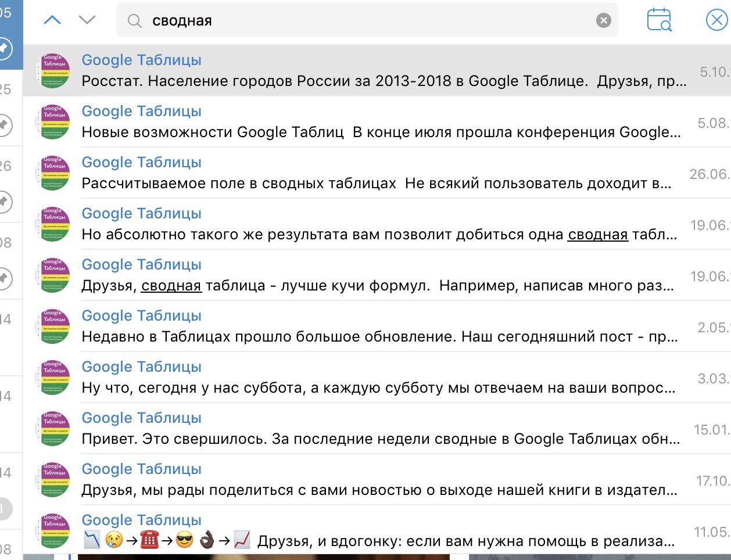Click the channel avatar on the "Новые возможности" result
The width and height of the screenshot is (731, 560).
53,122
